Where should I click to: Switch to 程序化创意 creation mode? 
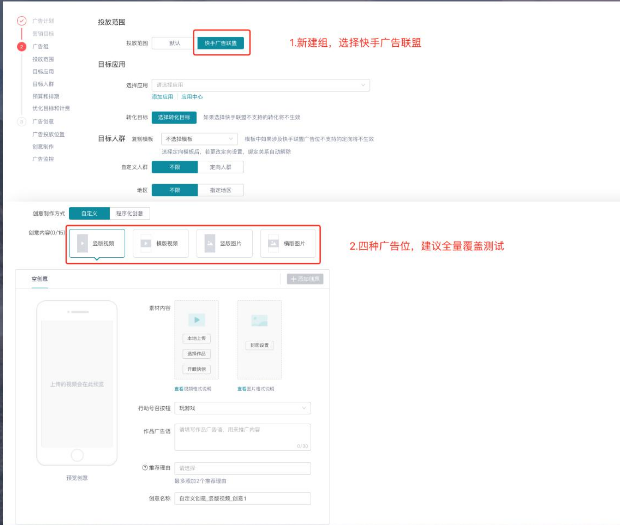tap(132, 213)
